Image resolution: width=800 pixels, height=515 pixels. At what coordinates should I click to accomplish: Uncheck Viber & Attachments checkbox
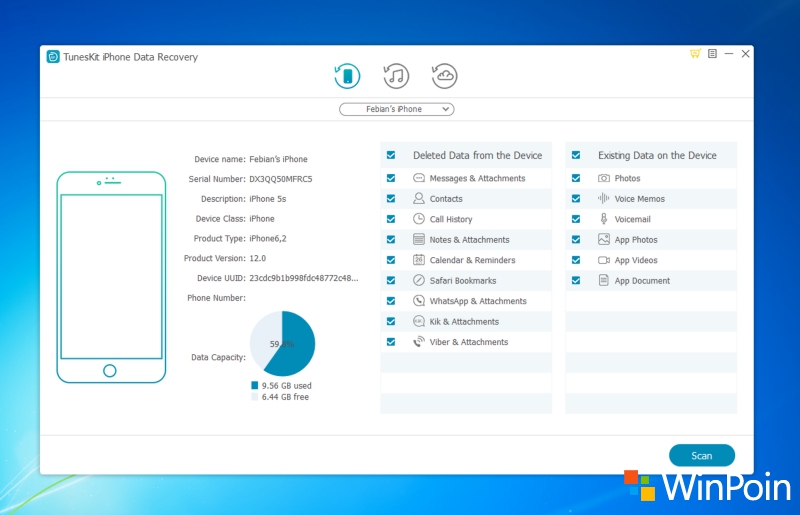[391, 341]
